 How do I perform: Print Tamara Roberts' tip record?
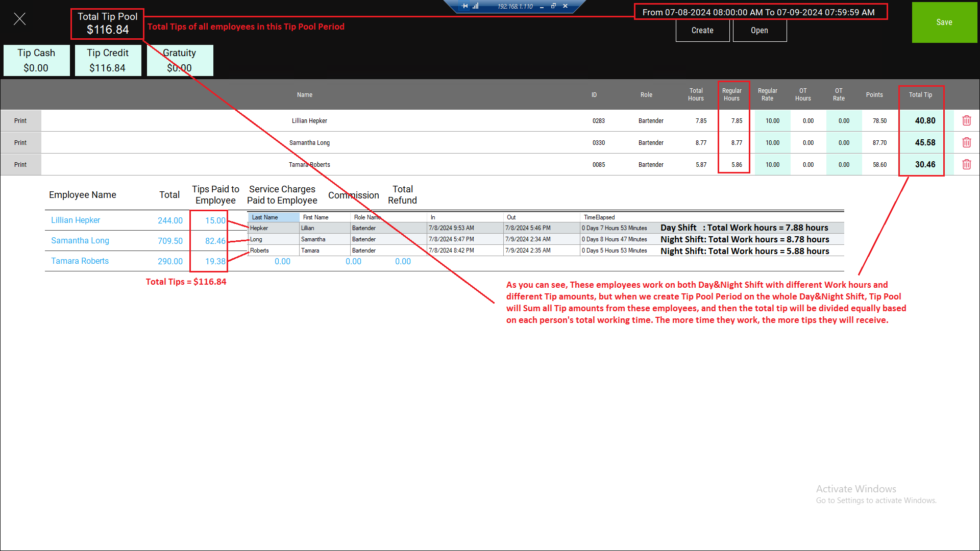pos(20,165)
